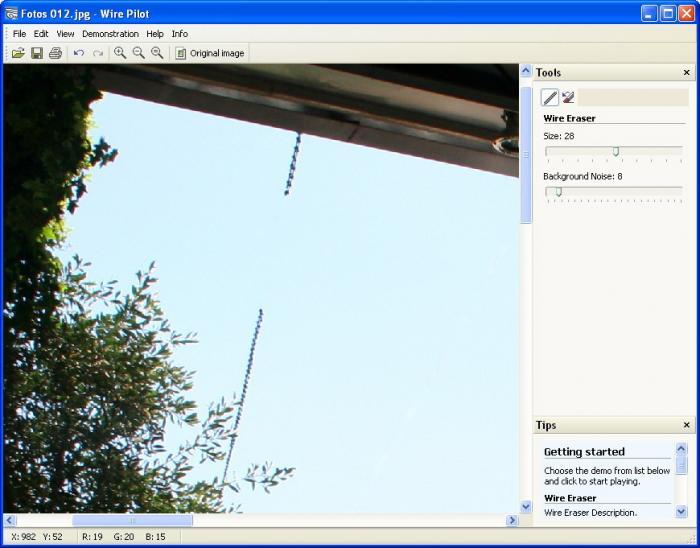Click the Undo arrow icon
The height and width of the screenshot is (548, 700).
click(x=79, y=53)
